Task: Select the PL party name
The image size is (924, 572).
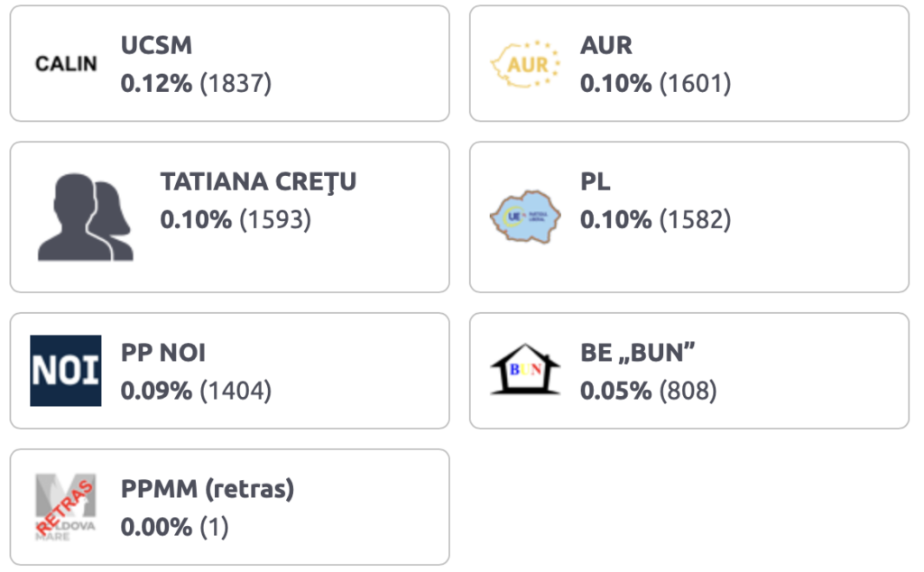Action: point(595,181)
